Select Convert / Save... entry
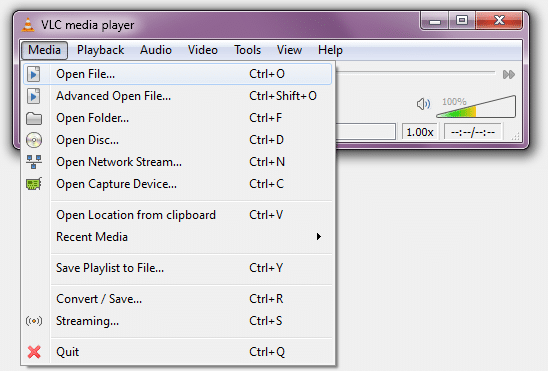Image resolution: width=548 pixels, height=371 pixels. (x=178, y=299)
